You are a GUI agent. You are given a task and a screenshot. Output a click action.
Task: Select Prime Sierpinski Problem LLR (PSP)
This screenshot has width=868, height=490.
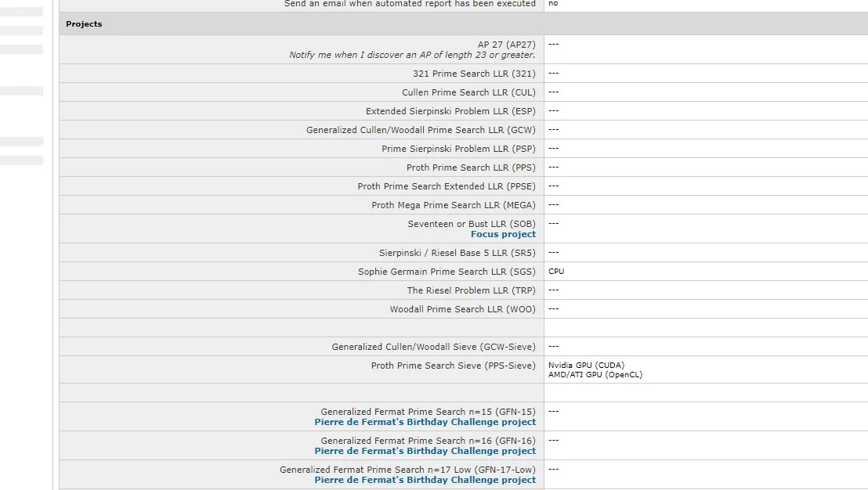coord(458,149)
